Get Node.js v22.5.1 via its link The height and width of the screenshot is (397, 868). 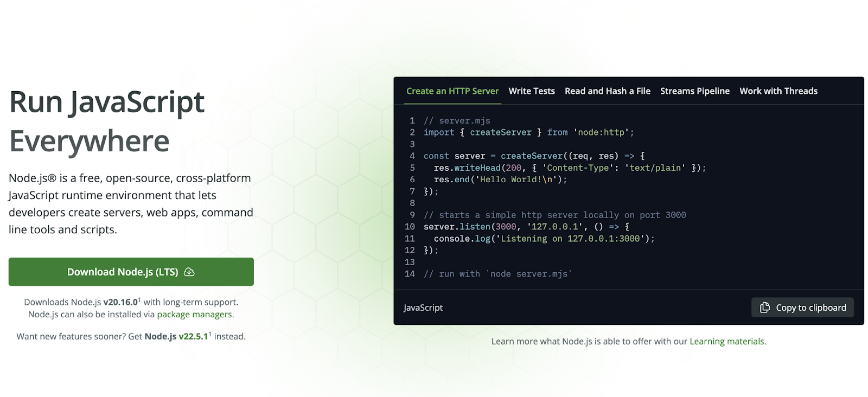click(x=176, y=337)
